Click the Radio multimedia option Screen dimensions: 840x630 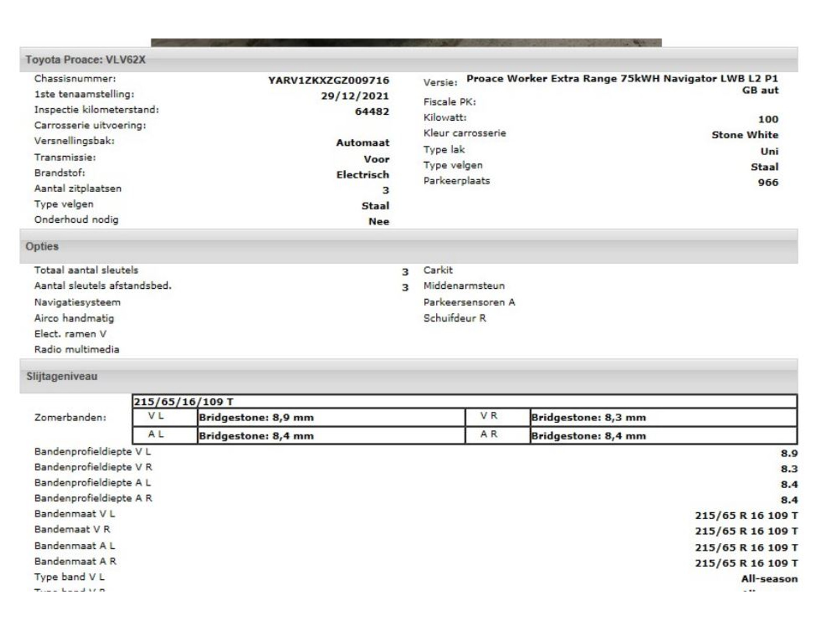coord(77,349)
